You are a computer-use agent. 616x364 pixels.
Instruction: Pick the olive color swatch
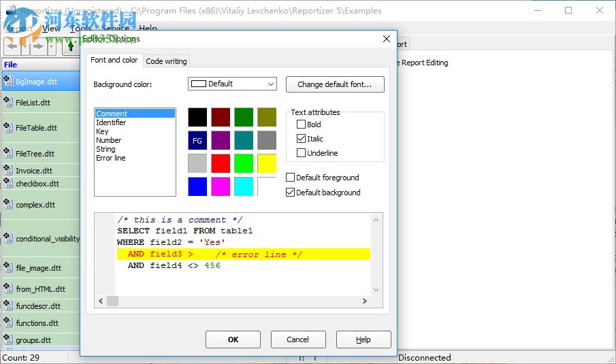click(267, 117)
